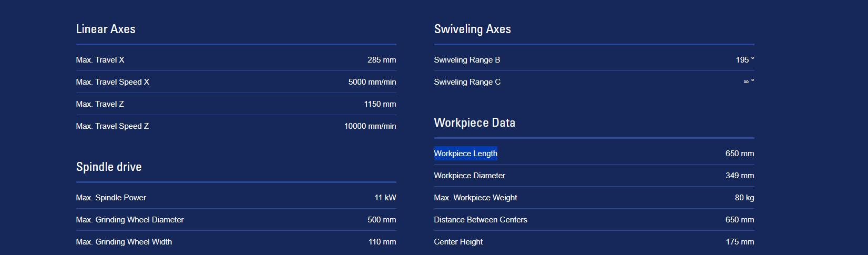Click the Spindle drive section heading
Screen dimensions: 868x255
click(109, 167)
